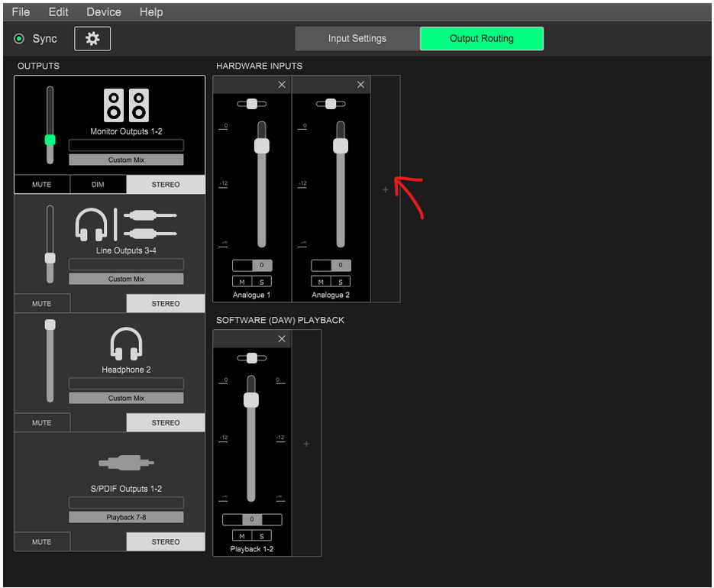Toggle DIM on Monitor Outputs
The width and height of the screenshot is (714, 588).
pos(98,185)
